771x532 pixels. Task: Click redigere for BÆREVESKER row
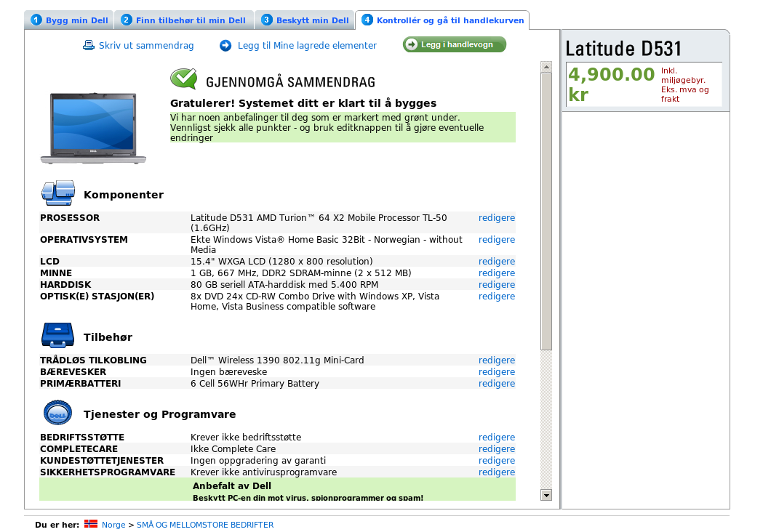[x=497, y=372]
